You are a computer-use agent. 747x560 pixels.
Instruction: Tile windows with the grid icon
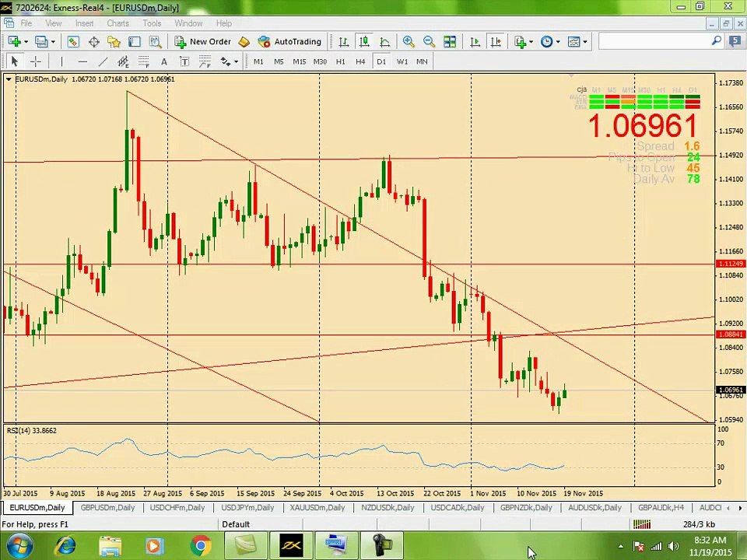pos(450,42)
